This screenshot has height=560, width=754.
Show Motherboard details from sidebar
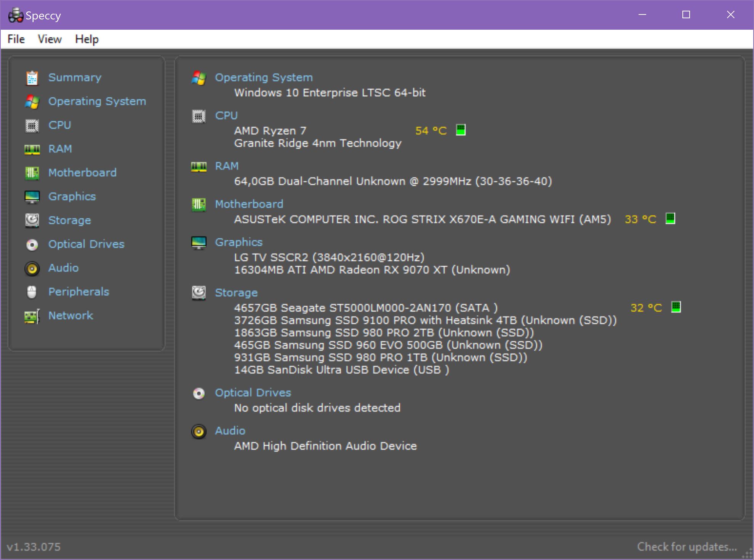pyautogui.click(x=82, y=173)
